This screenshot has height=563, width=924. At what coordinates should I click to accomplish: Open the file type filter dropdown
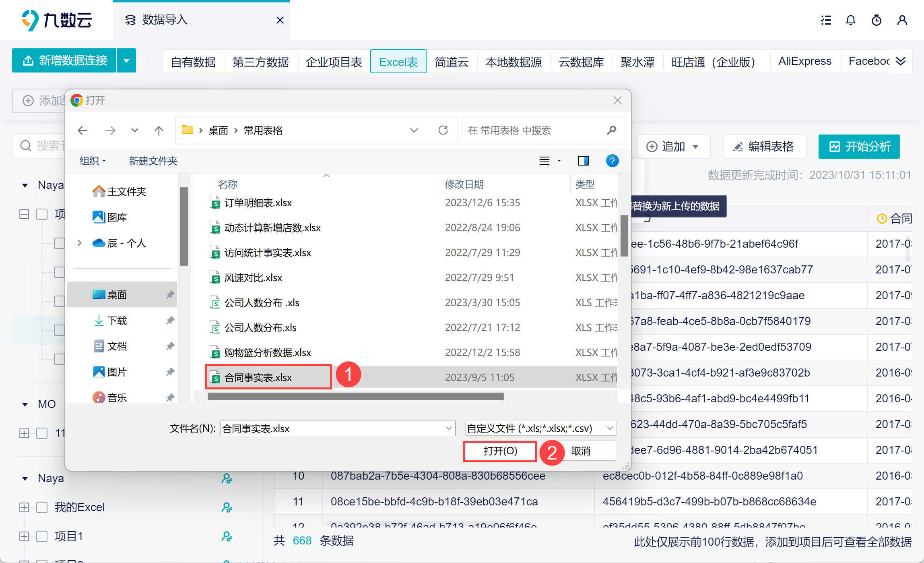tap(540, 428)
